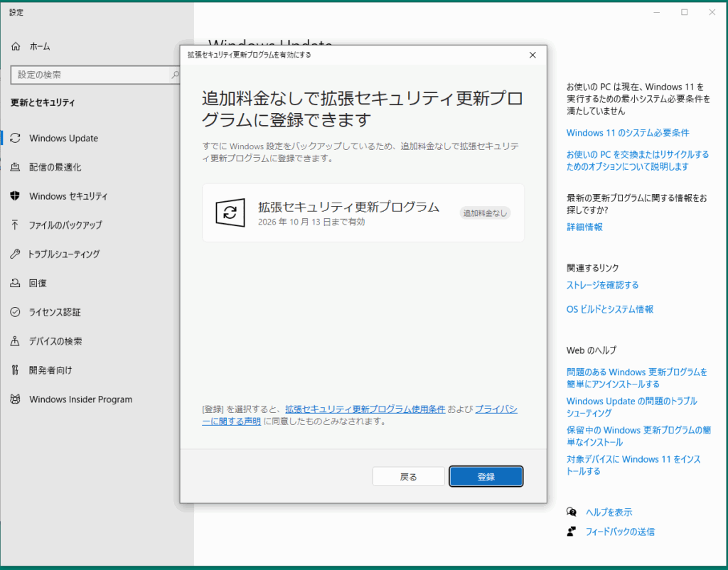
Task: Open PC を交換またはリサイクル options link
Action: pos(638,161)
